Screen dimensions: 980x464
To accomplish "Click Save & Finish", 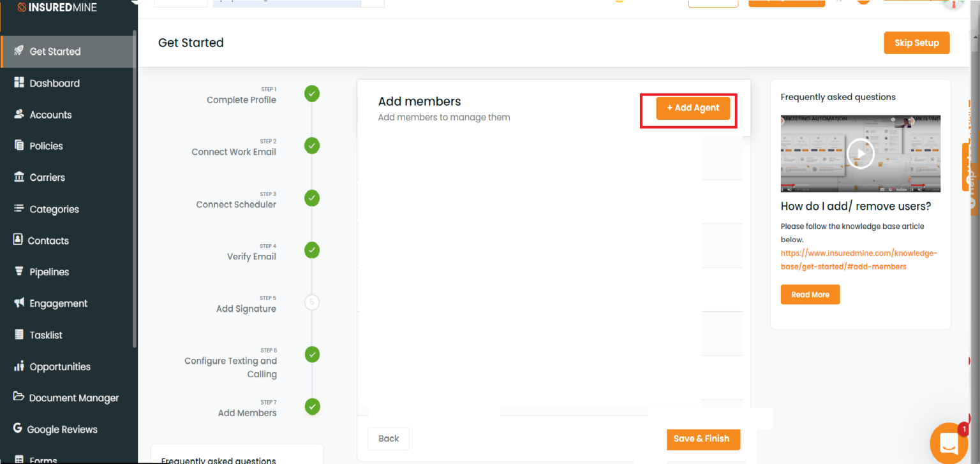I will pos(703,439).
